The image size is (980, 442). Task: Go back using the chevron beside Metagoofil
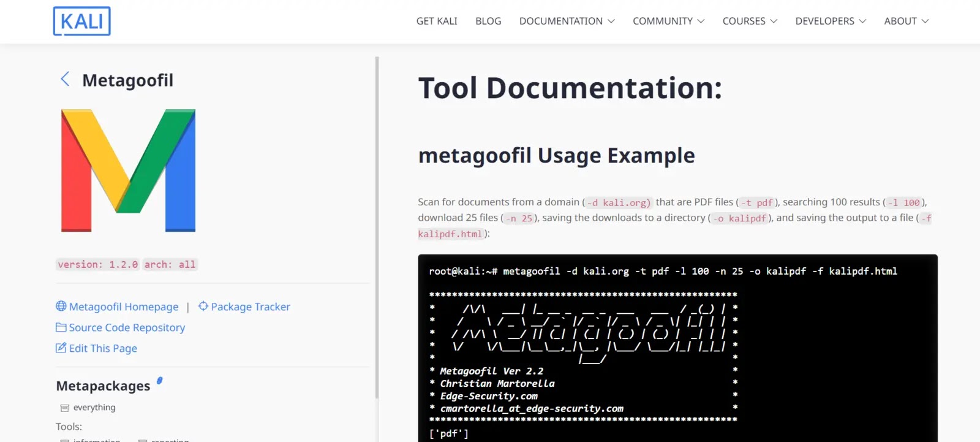pyautogui.click(x=65, y=79)
